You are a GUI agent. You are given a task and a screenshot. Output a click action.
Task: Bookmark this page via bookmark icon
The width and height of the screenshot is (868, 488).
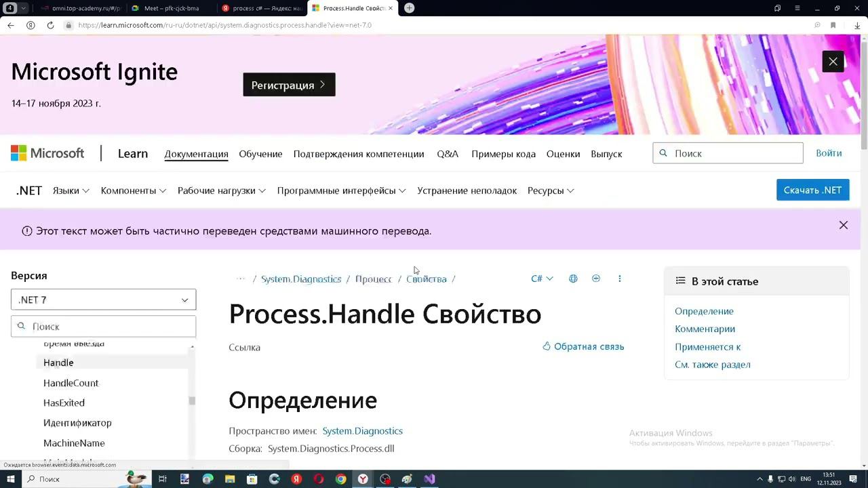point(833,25)
